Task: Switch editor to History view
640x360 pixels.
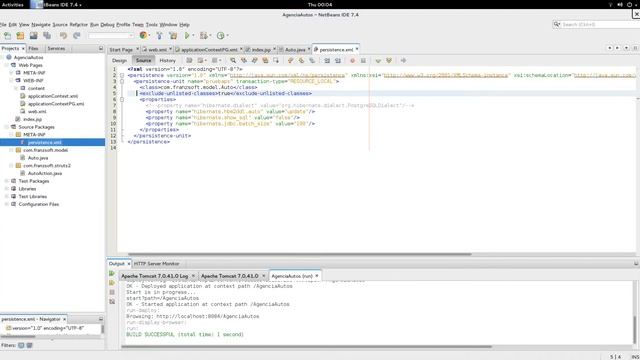Action: tap(167, 60)
